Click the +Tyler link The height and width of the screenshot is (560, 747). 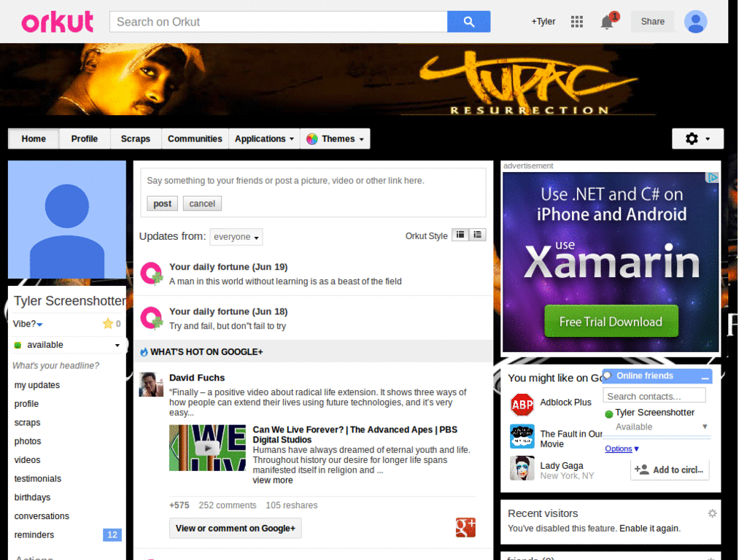click(543, 21)
